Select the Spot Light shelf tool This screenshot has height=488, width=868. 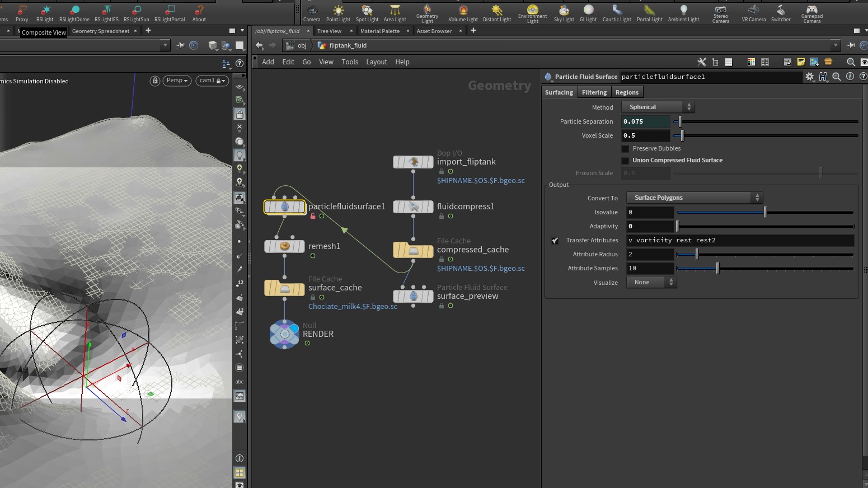point(367,13)
